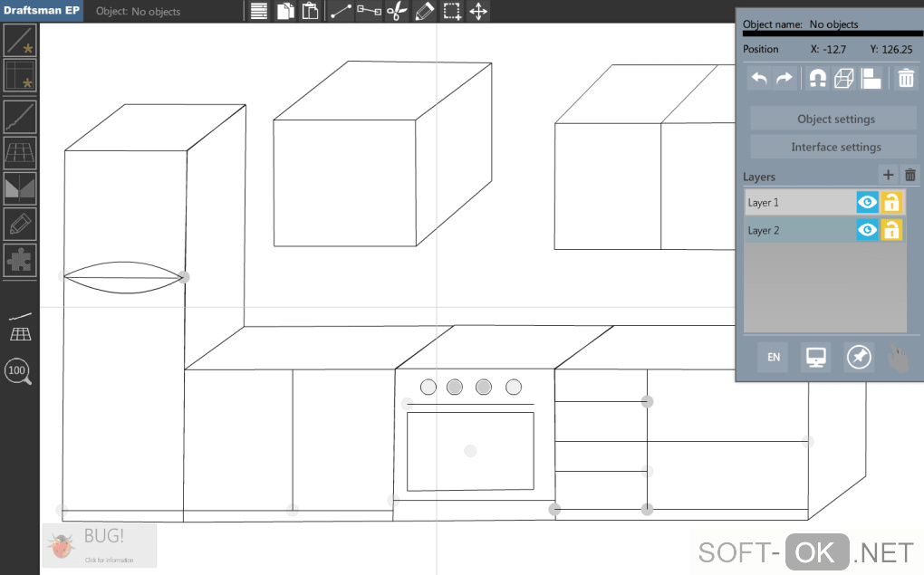Click the BUG! report button
Viewport: 924px width, 575px height.
[x=100, y=545]
